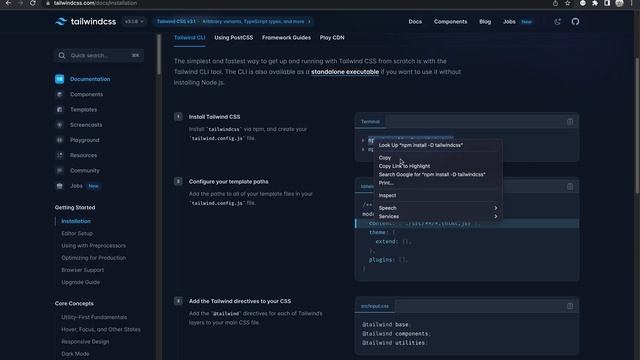Open the Responsive Design page
640x360 pixels.
coord(85,342)
